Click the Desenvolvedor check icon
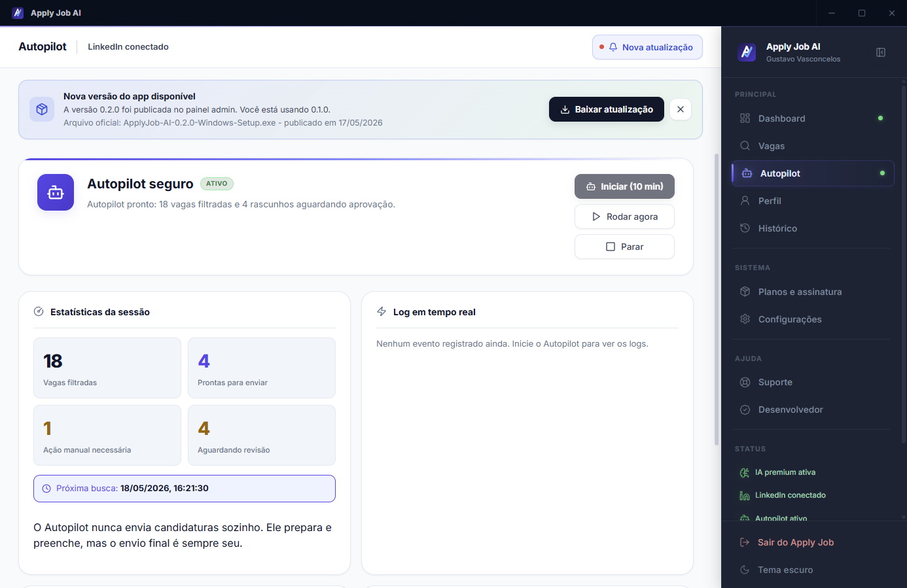Screen dimensions: 907x588 point(745,409)
